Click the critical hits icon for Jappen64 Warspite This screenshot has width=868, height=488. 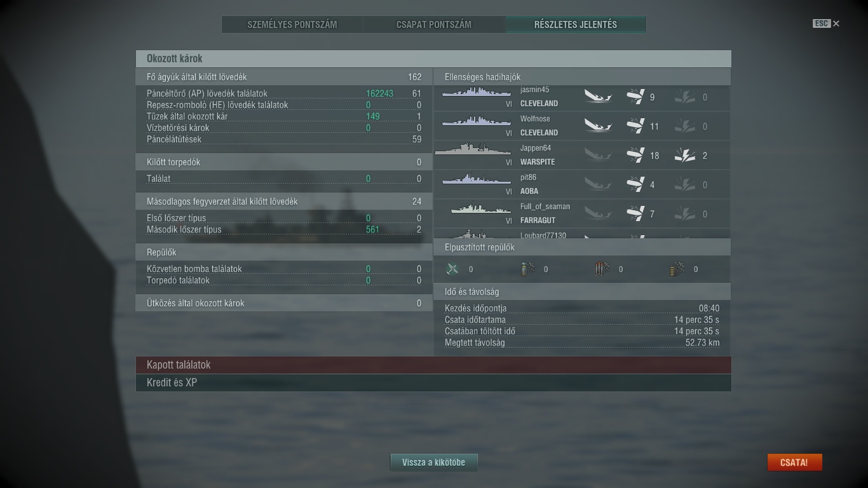[684, 155]
